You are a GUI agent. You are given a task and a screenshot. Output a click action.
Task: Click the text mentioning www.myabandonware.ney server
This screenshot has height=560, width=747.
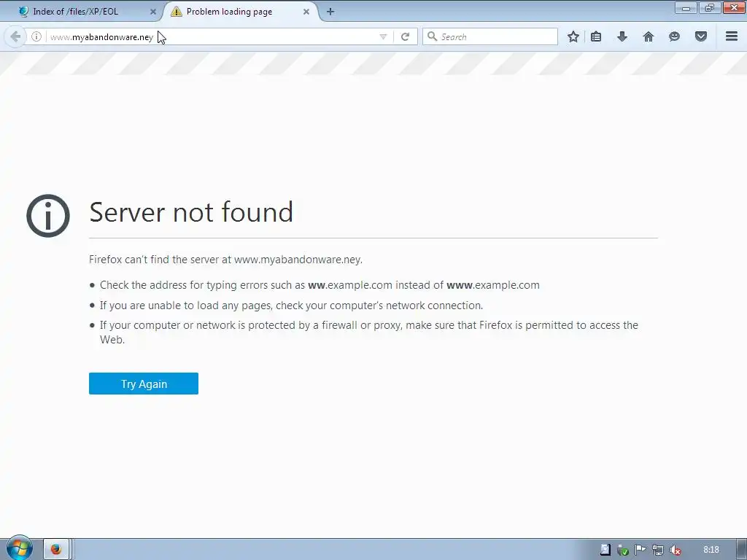226,260
